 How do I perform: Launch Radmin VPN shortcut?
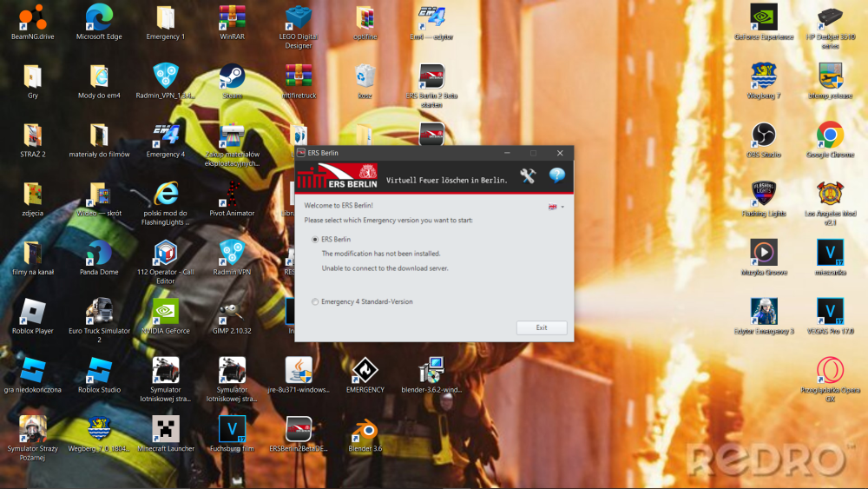pyautogui.click(x=232, y=258)
